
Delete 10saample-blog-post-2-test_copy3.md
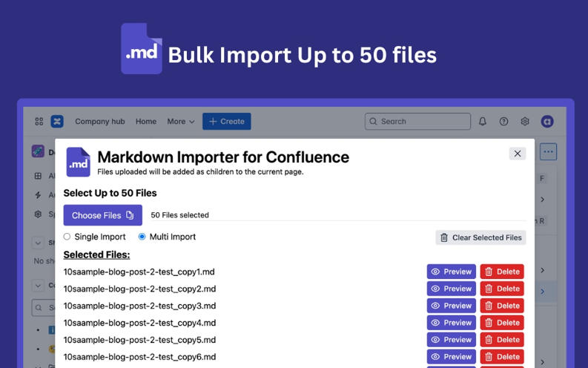coord(502,306)
